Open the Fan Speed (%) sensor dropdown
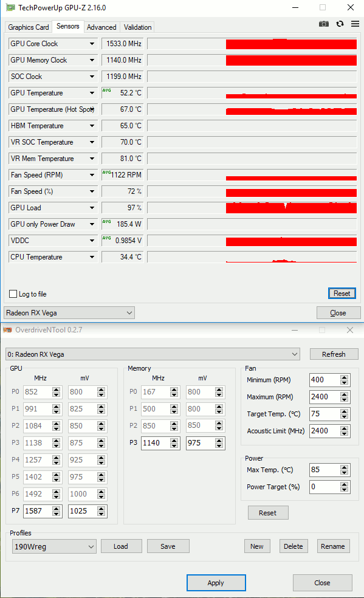The height and width of the screenshot is (598, 364). click(x=92, y=191)
